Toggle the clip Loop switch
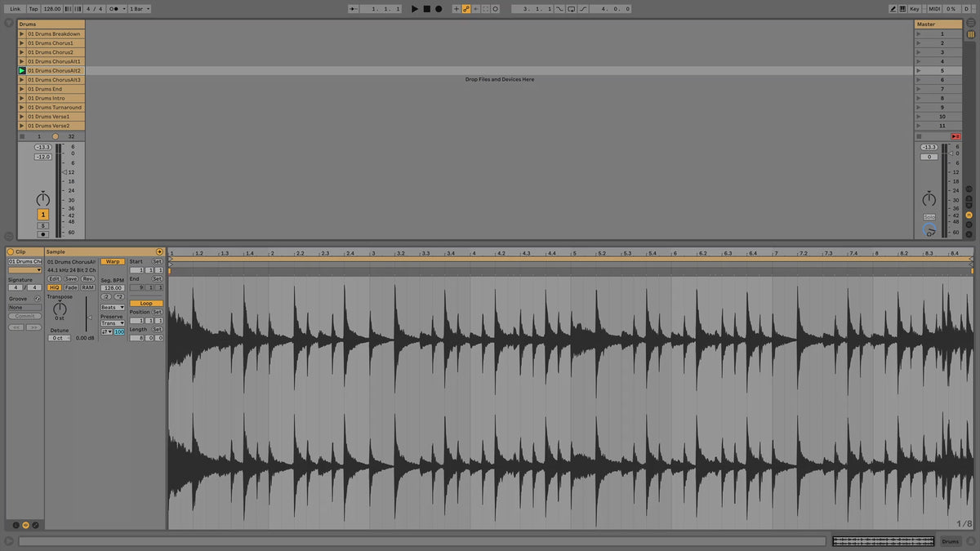Image resolution: width=980 pixels, height=551 pixels. (x=146, y=303)
